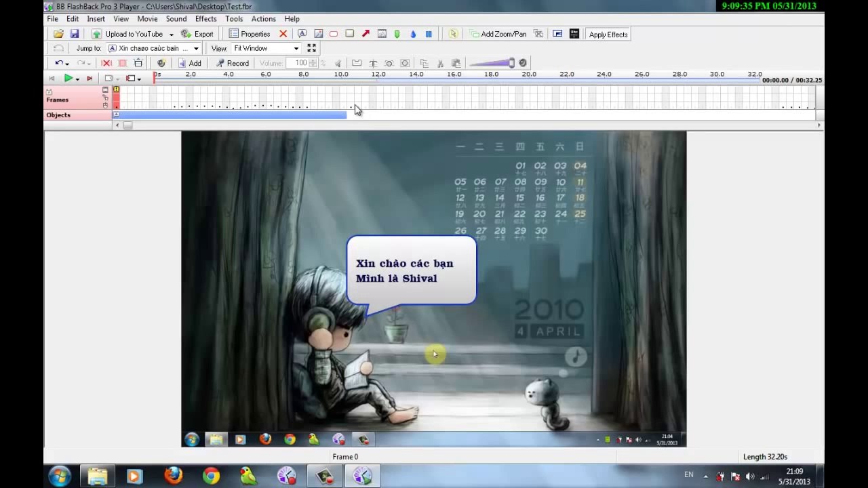The image size is (868, 488).
Task: Click the Windows Start button
Action: click(x=60, y=476)
